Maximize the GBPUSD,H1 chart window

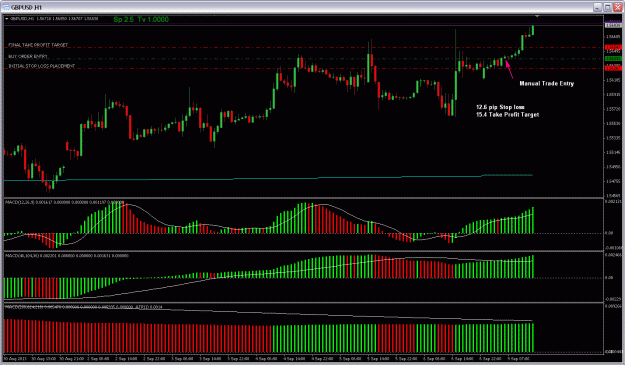[607, 7]
